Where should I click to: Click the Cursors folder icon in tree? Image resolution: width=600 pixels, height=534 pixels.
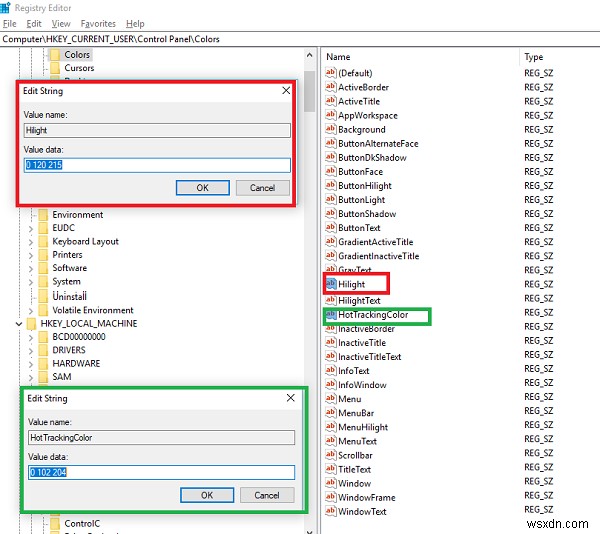[55, 68]
